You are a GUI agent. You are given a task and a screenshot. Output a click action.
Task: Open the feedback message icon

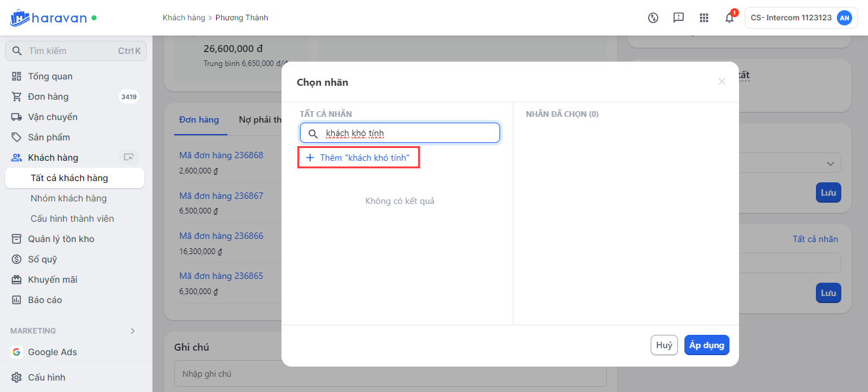click(679, 18)
